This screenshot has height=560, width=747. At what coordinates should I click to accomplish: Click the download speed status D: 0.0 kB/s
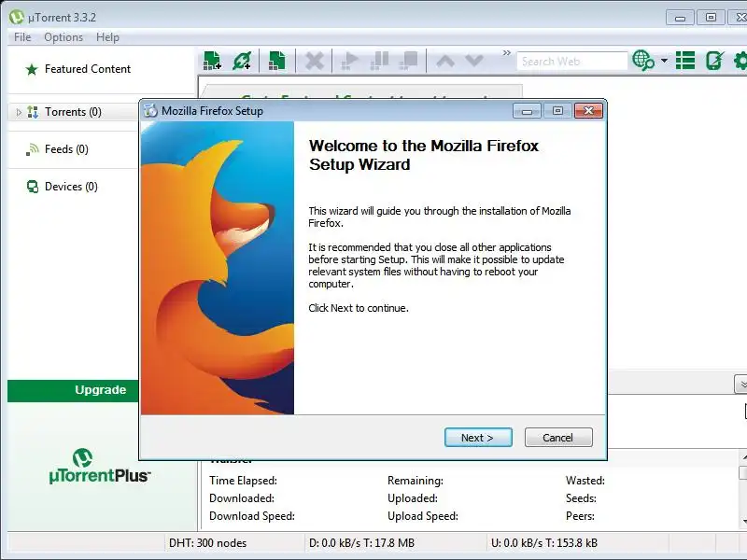pyautogui.click(x=361, y=543)
